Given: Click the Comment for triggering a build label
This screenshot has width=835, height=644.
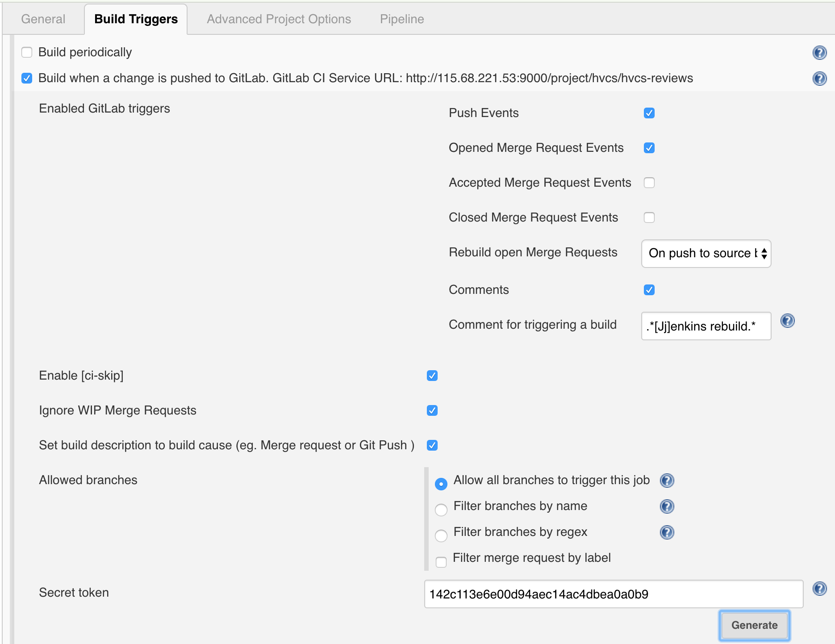Looking at the screenshot, I should (x=533, y=325).
